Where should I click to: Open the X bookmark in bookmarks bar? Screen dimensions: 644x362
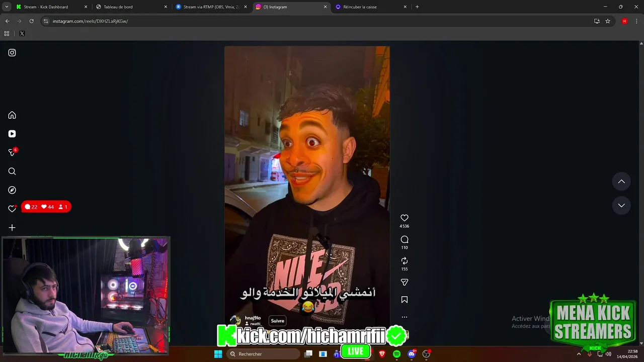coord(22,34)
